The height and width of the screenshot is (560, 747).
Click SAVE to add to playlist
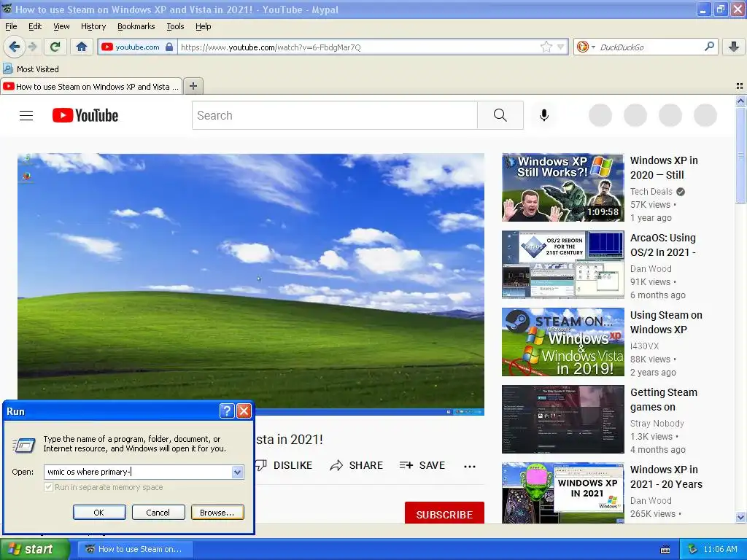pos(422,465)
